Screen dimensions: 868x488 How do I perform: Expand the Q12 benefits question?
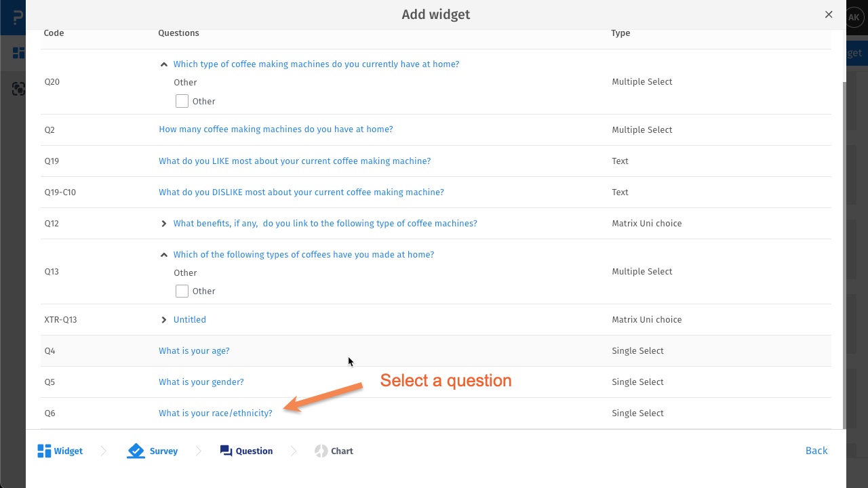[x=163, y=224]
